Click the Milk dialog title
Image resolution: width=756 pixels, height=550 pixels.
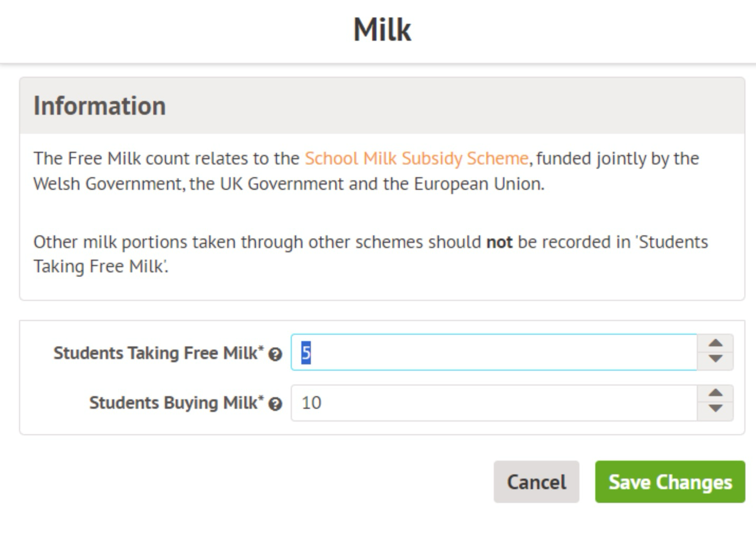pyautogui.click(x=382, y=30)
